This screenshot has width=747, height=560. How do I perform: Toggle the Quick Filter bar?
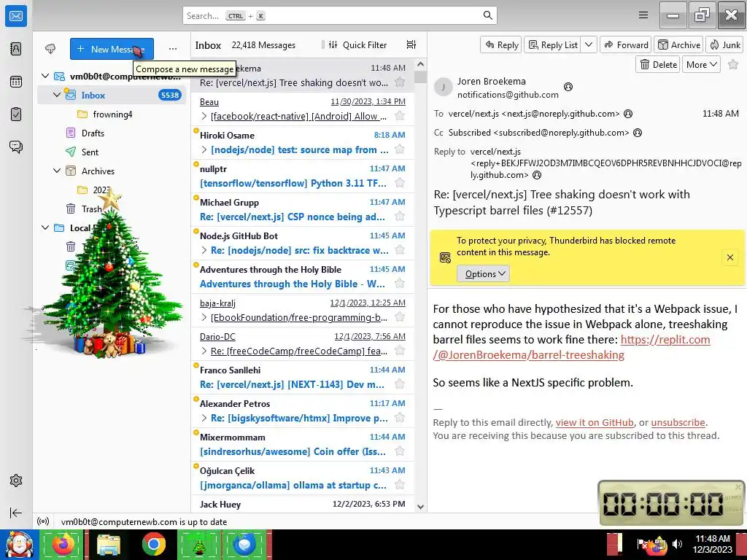357,44
